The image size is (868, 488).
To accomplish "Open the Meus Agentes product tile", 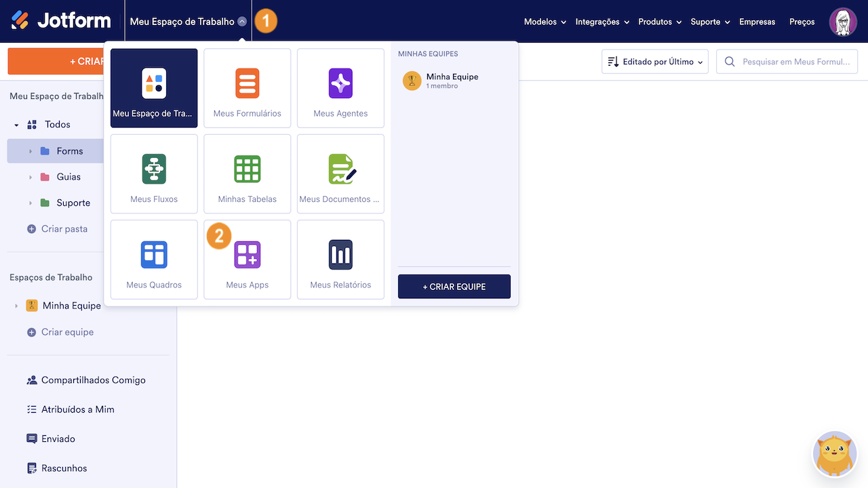I will (340, 88).
